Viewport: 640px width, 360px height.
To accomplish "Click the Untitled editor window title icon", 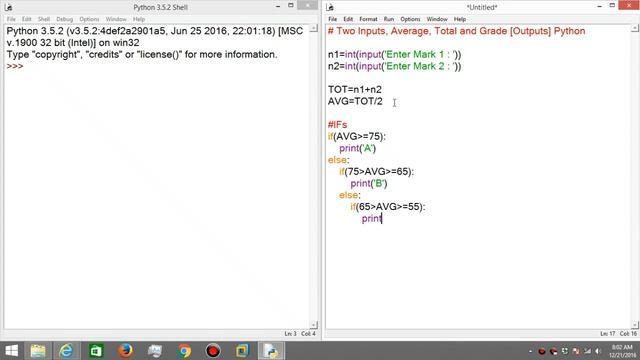I will [330, 7].
